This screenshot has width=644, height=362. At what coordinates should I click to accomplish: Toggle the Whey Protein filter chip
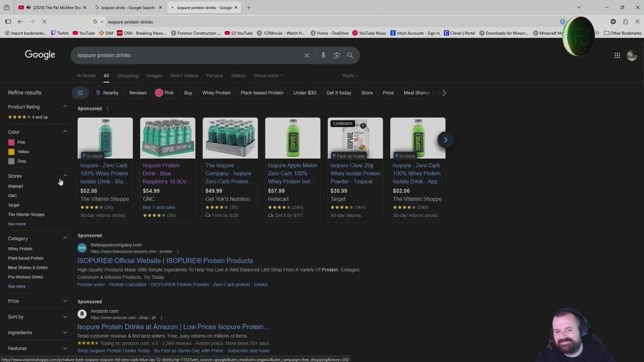pos(216,93)
